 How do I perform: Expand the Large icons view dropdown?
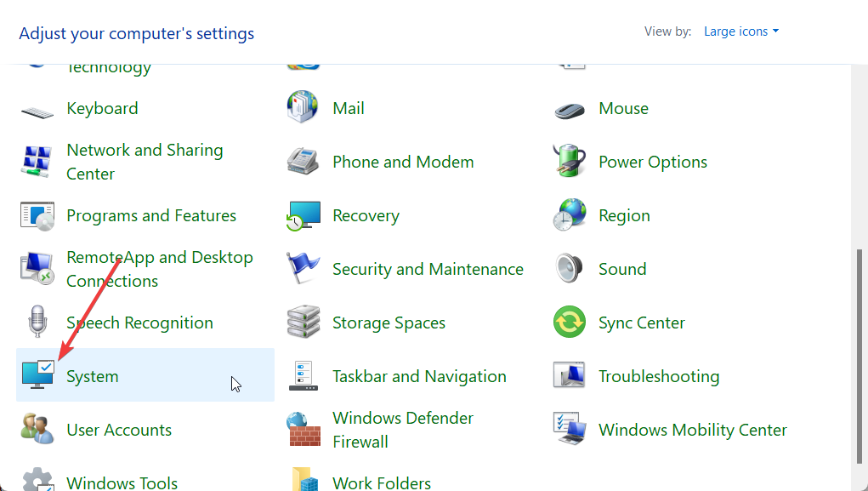pos(740,31)
